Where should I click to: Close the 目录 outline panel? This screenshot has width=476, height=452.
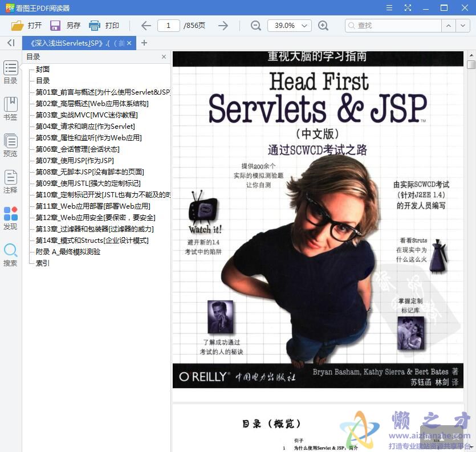164,57
